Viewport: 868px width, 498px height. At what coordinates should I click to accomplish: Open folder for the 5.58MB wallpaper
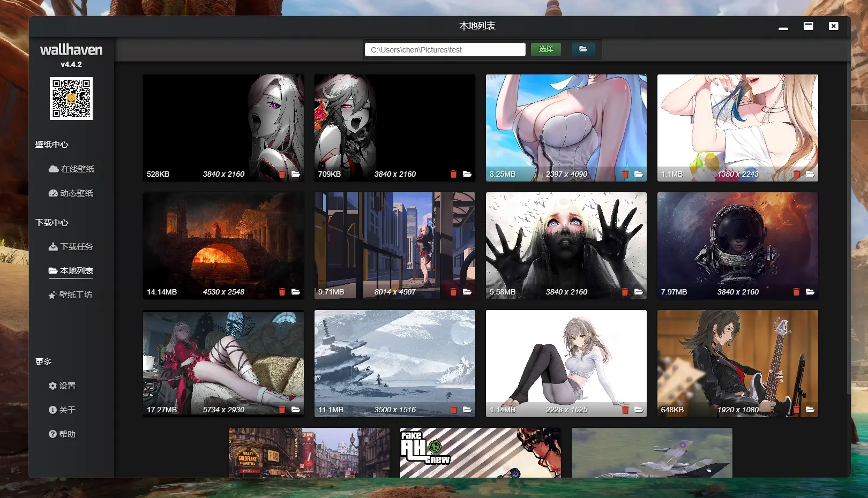639,292
